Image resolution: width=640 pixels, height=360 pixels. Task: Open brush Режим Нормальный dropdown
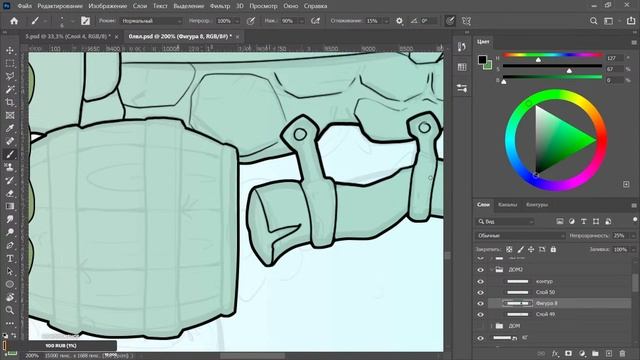coord(151,21)
